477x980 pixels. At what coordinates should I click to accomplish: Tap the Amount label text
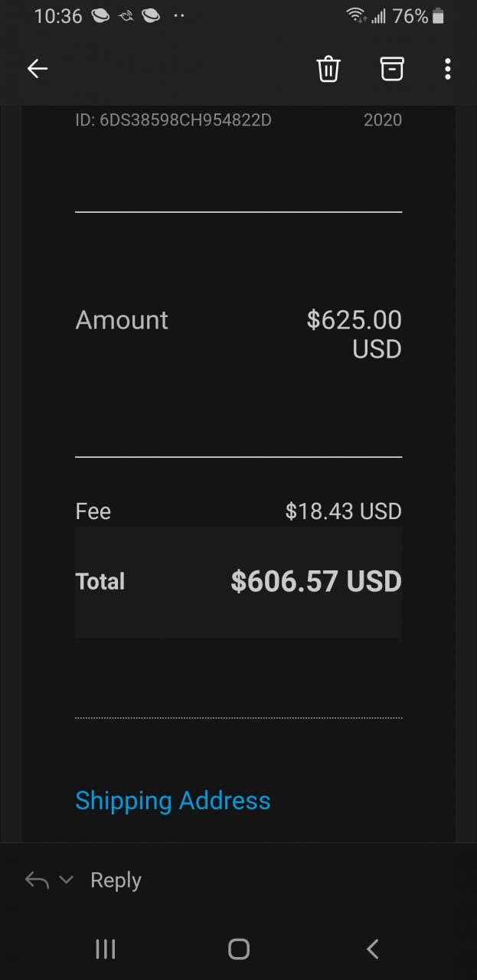pyautogui.click(x=122, y=320)
